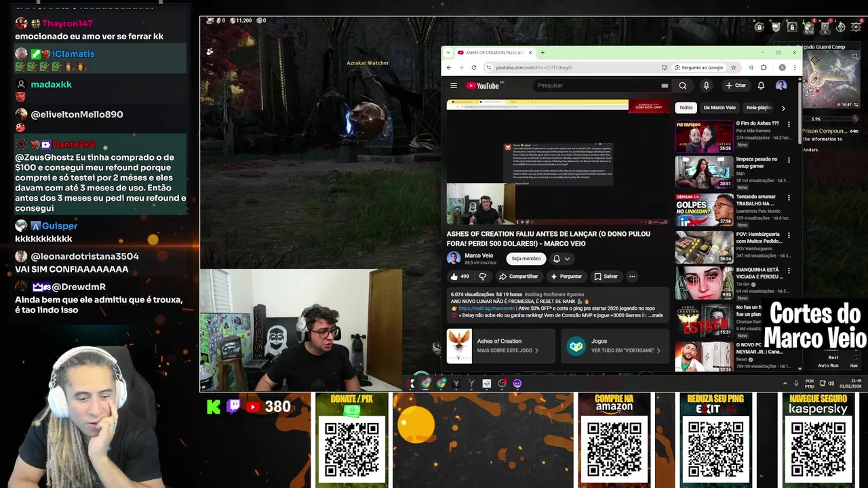Open the on-screen keyboard icon in search box
This screenshot has width=868, height=488.
click(665, 85)
